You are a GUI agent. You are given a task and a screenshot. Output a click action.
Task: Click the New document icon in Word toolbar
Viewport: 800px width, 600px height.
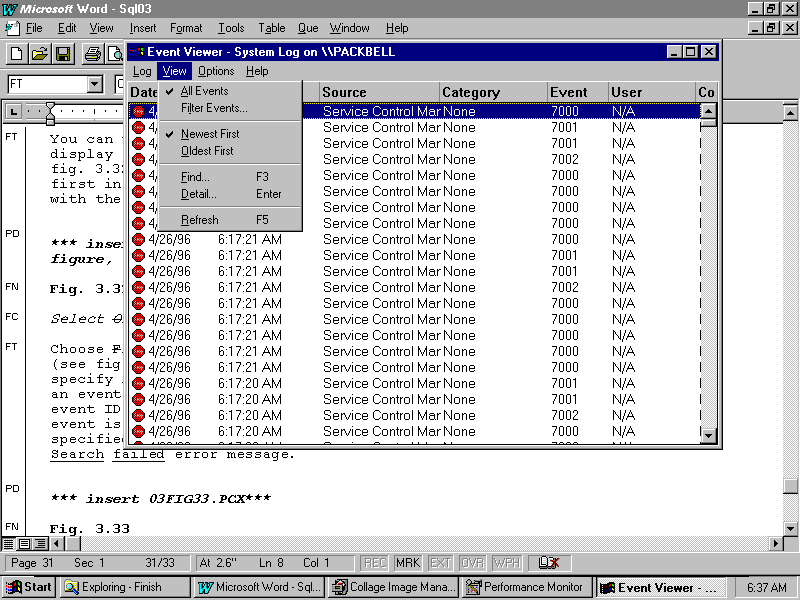point(17,54)
